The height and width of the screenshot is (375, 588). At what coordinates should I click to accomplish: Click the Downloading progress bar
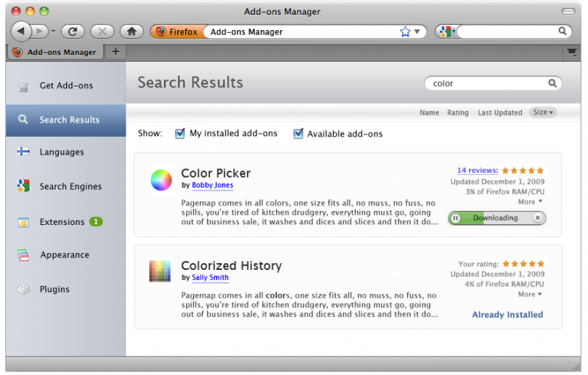coord(497,218)
